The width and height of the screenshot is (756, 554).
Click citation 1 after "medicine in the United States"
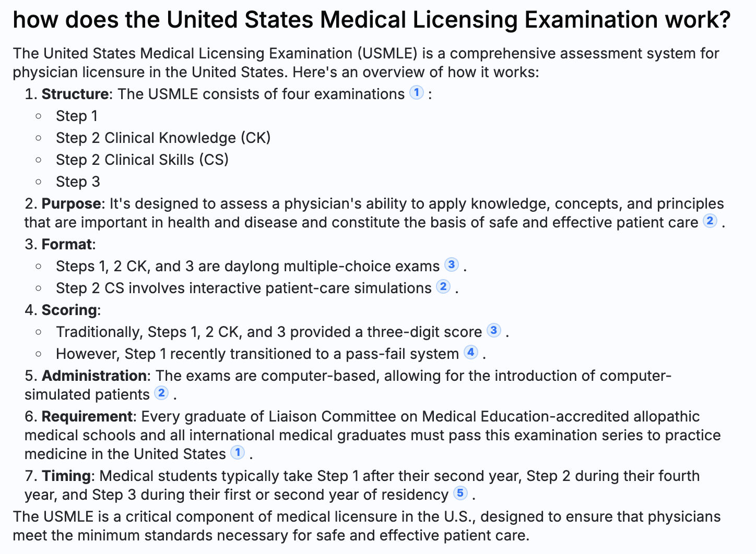click(238, 452)
